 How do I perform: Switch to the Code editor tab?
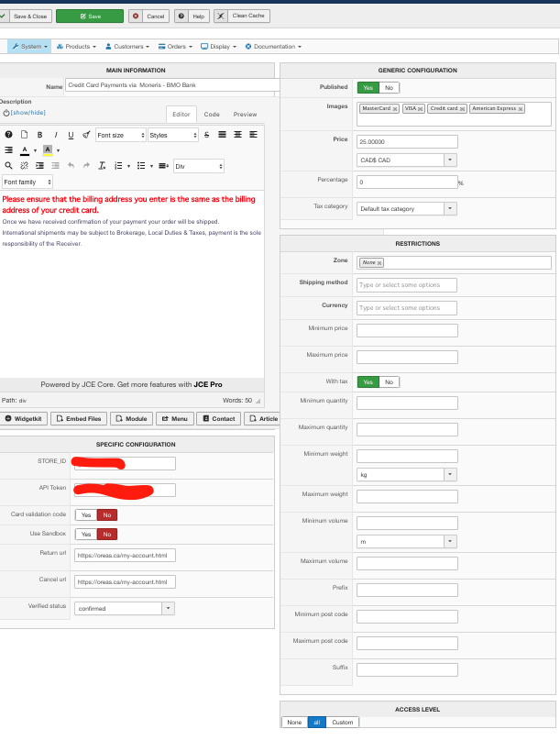(212, 115)
